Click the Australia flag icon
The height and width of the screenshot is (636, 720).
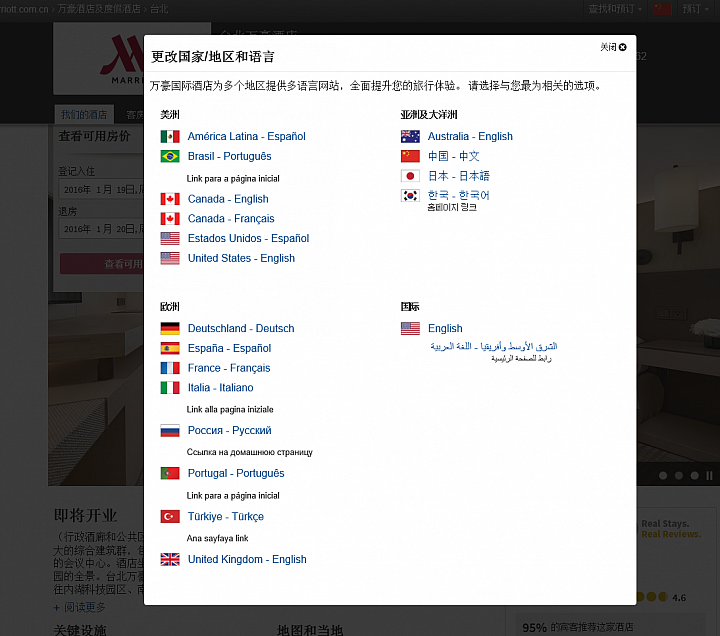coord(410,136)
